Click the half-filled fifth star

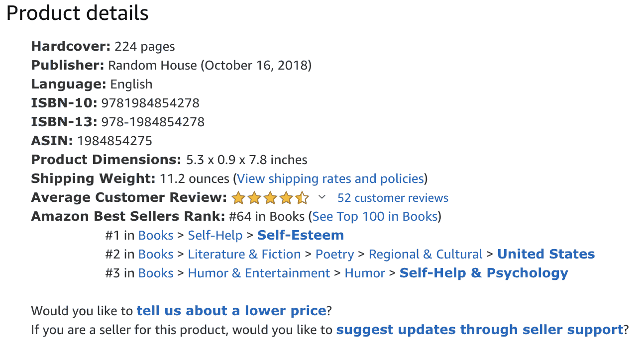(303, 198)
